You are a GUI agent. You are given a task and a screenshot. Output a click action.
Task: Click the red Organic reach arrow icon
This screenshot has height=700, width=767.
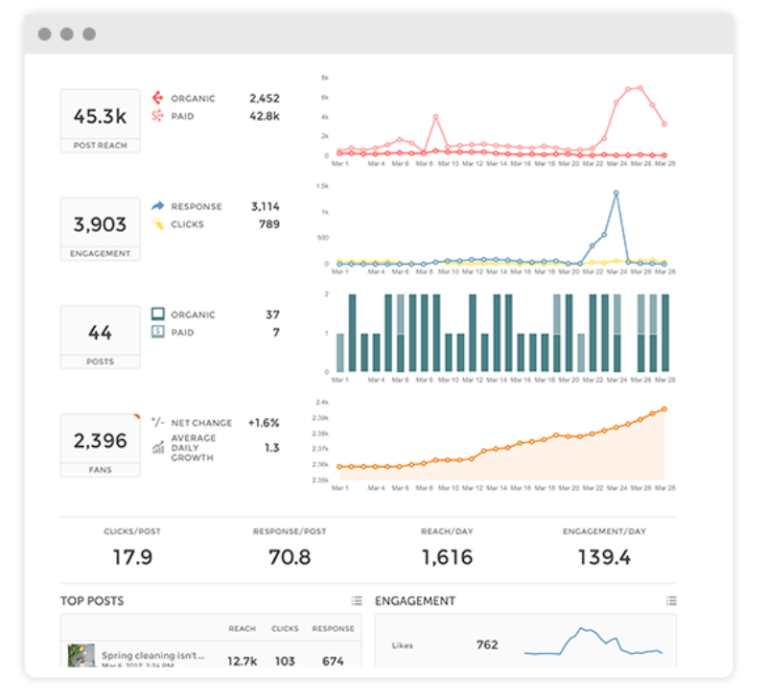[157, 98]
